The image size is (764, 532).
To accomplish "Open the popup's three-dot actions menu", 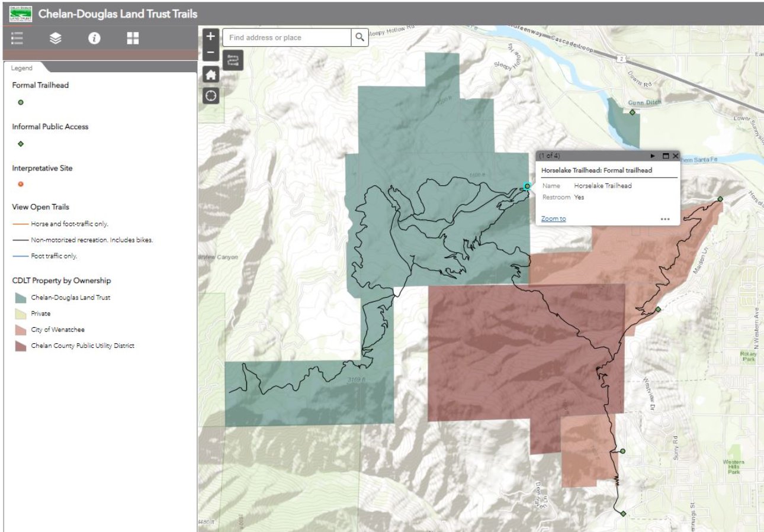I will coord(665,219).
